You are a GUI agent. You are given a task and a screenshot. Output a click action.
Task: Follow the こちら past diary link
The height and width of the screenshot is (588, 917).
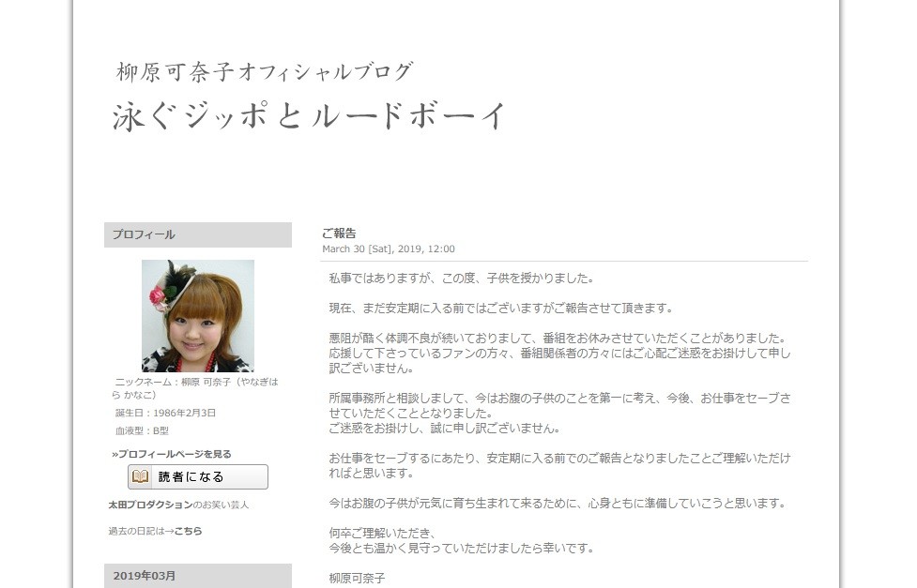(x=188, y=531)
